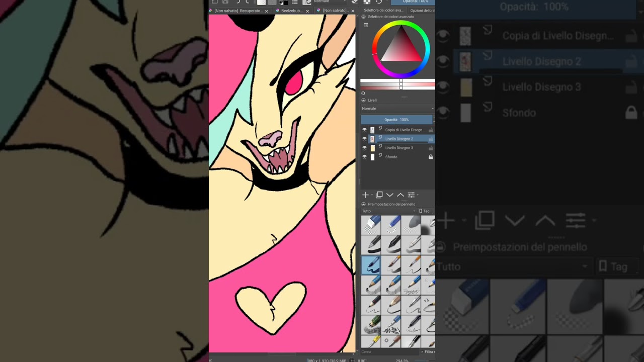Select the Livello Disegno 2 layer name
Viewport: 644px width, 362px height.
[399, 139]
